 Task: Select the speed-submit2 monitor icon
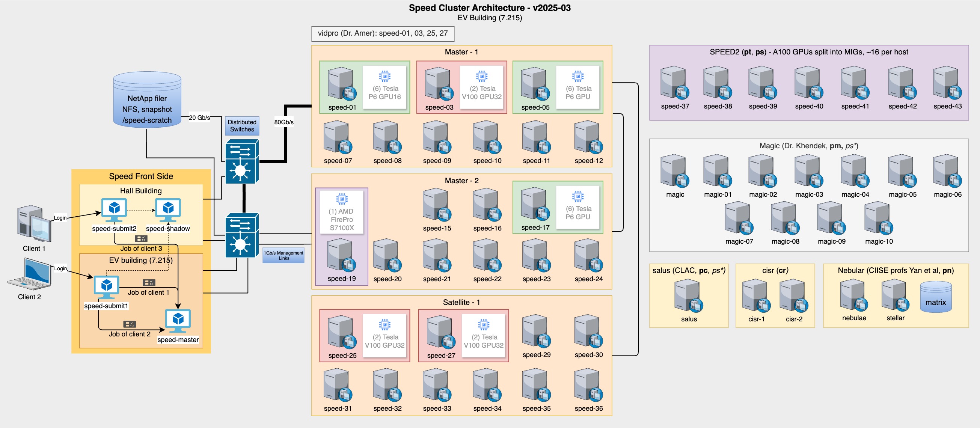pyautogui.click(x=114, y=210)
